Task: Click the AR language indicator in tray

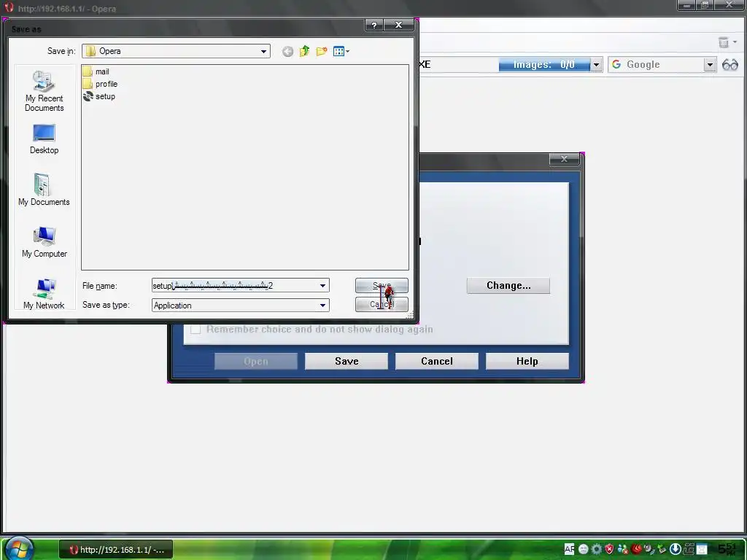Action: (x=569, y=549)
